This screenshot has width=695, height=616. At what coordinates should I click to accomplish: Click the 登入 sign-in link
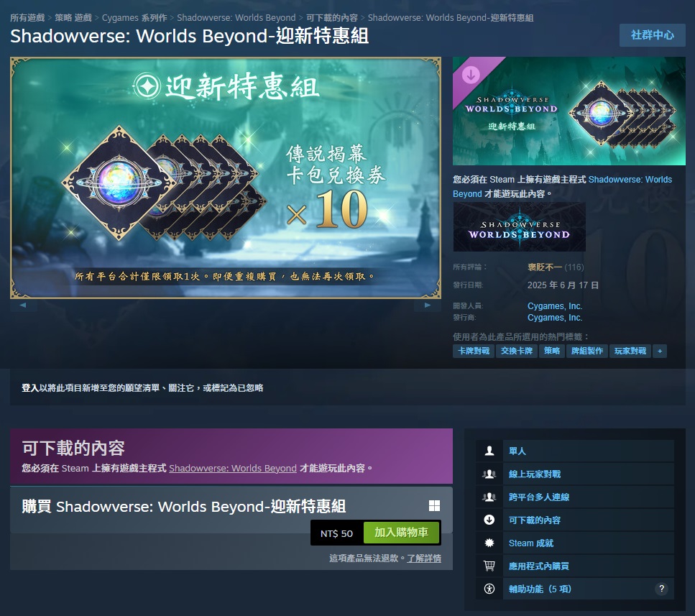point(30,387)
